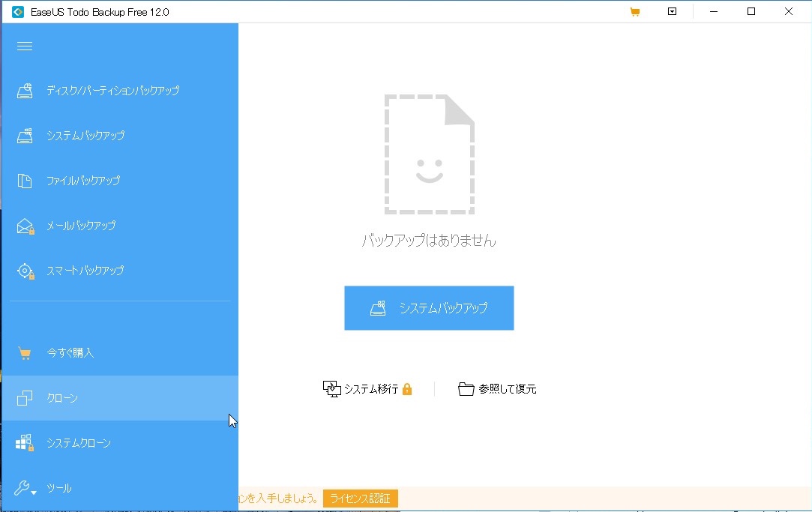Screen dimensions: 812x512
Task: Collapse the sidebar with the hamburger icon
Action: tap(24, 46)
